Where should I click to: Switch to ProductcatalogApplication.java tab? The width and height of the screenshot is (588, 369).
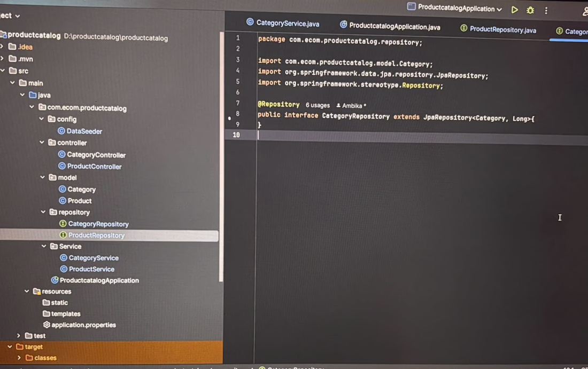click(390, 26)
